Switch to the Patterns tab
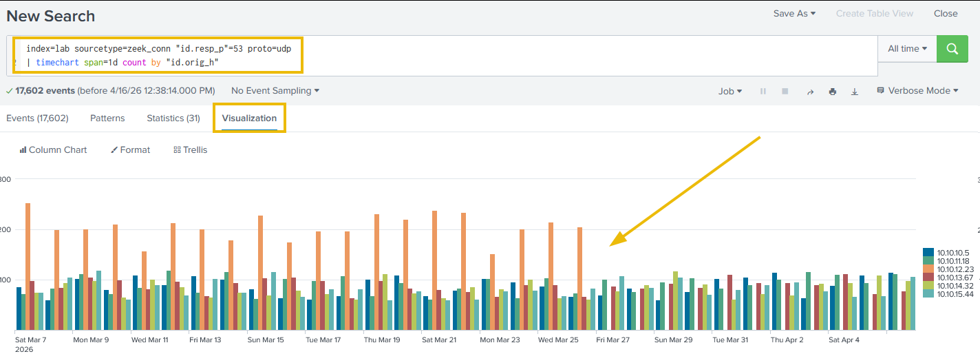Screen dimensions: 980x354 pyautogui.click(x=107, y=118)
